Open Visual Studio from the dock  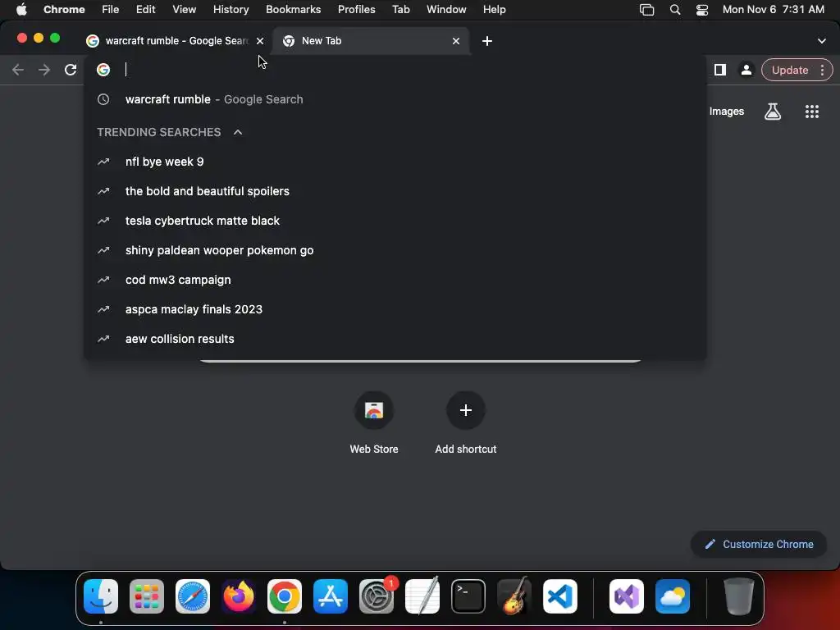pos(626,596)
